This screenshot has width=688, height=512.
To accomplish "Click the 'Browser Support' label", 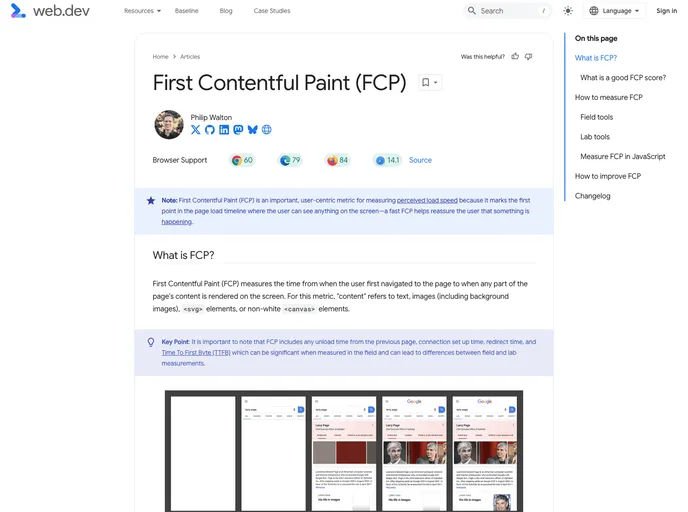I will (180, 160).
